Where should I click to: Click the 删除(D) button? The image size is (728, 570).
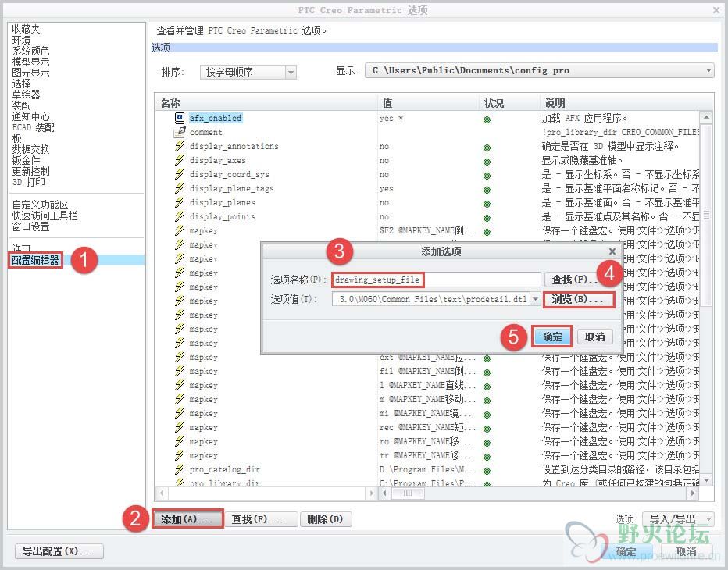pyautogui.click(x=326, y=519)
